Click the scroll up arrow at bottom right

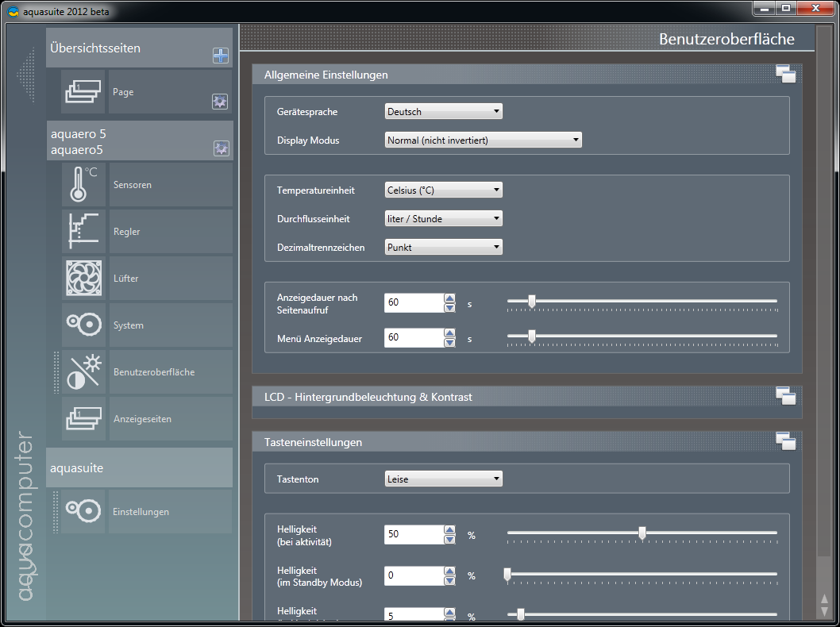click(x=824, y=598)
